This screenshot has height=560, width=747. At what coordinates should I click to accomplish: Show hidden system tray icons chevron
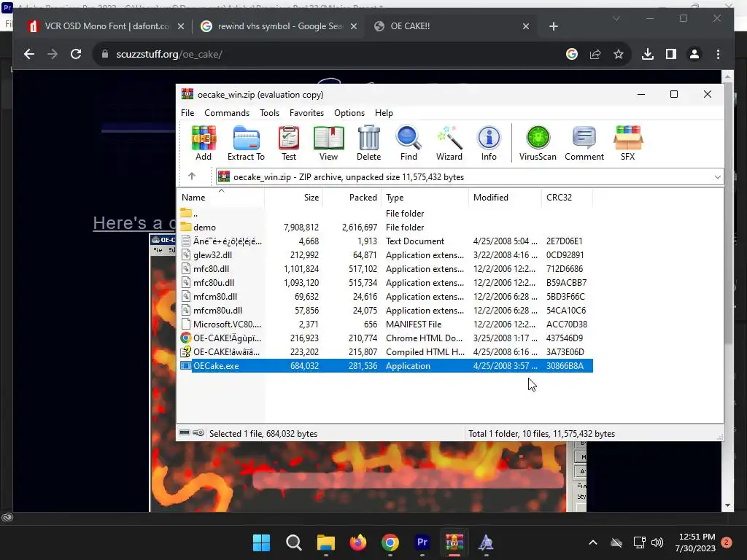pyautogui.click(x=592, y=542)
